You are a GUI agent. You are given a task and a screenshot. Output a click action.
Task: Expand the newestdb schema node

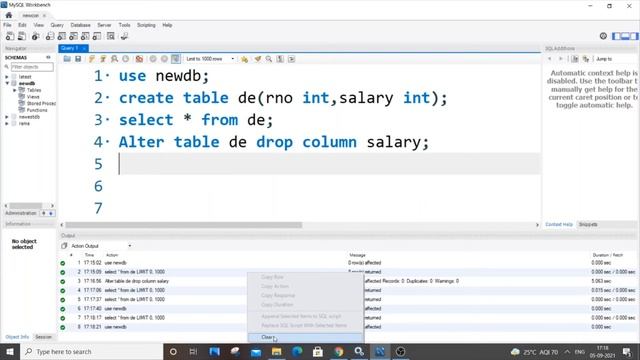pos(7,117)
